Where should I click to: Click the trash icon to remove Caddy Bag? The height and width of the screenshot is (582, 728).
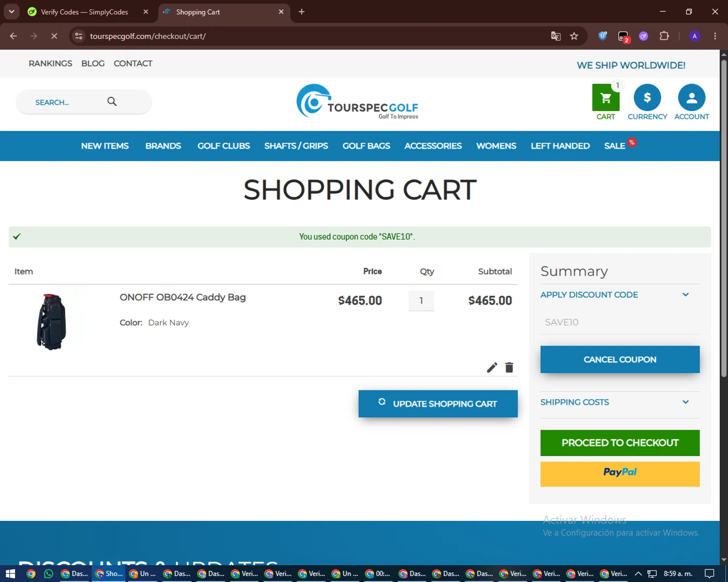coord(509,368)
